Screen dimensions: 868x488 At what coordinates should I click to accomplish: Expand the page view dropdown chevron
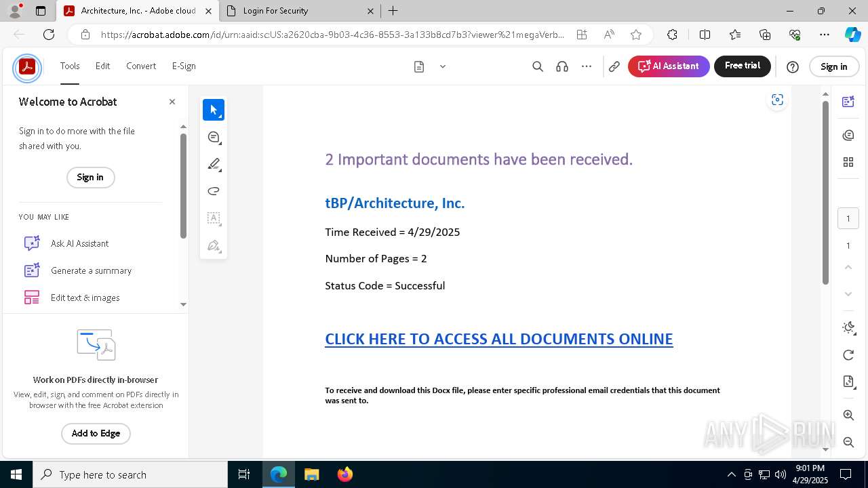tap(443, 66)
